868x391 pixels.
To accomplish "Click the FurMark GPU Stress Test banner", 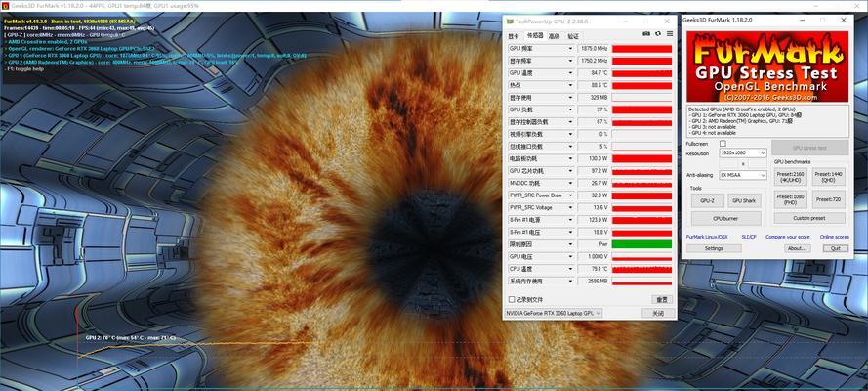I will tap(767, 66).
